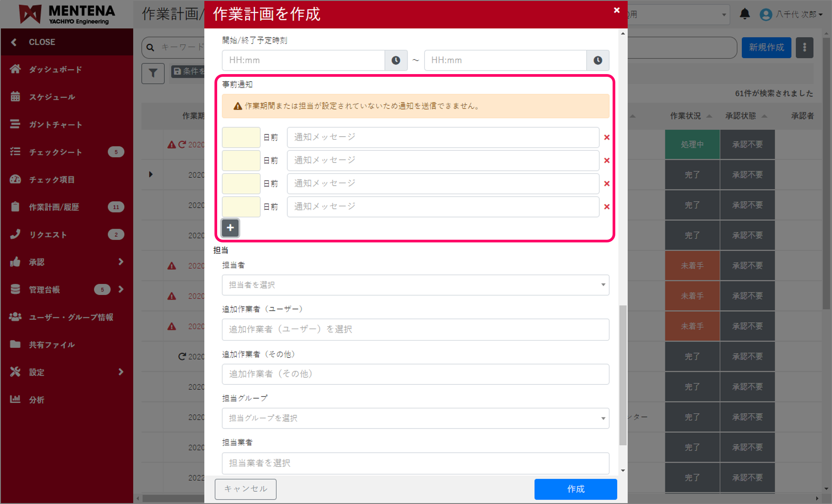Click the clock icon beside the start time field

(x=396, y=60)
